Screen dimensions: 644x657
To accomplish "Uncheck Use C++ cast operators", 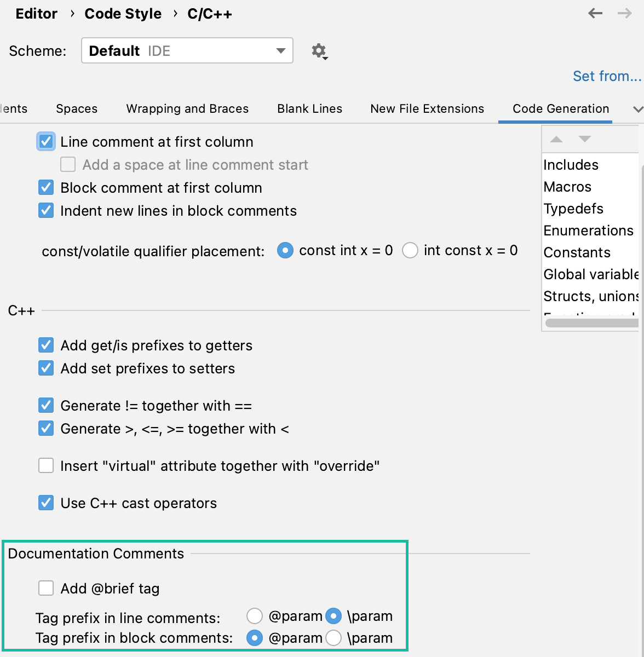I will tap(46, 503).
